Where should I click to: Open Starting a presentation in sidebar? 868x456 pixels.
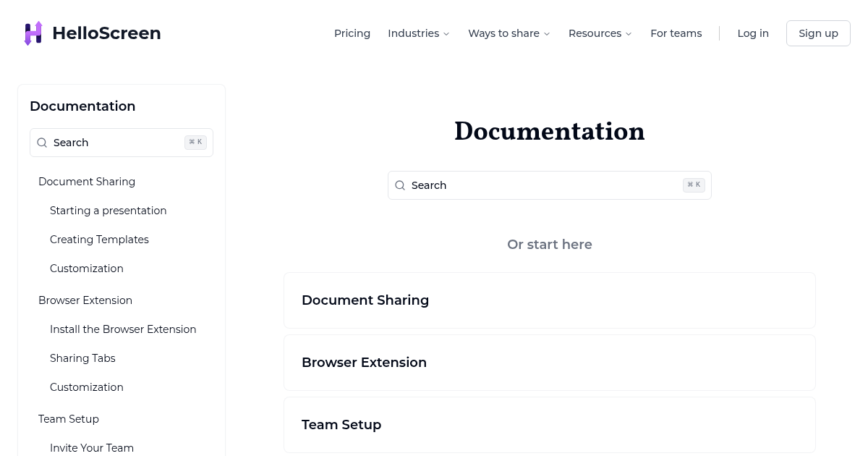pyautogui.click(x=109, y=211)
